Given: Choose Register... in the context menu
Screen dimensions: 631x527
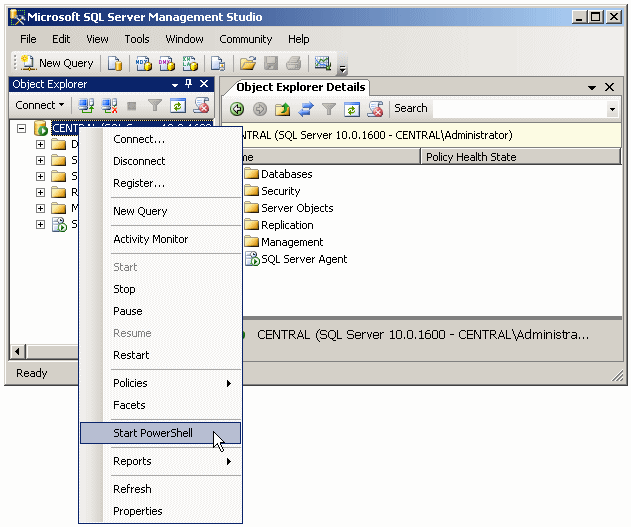Looking at the screenshot, I should point(161,183).
